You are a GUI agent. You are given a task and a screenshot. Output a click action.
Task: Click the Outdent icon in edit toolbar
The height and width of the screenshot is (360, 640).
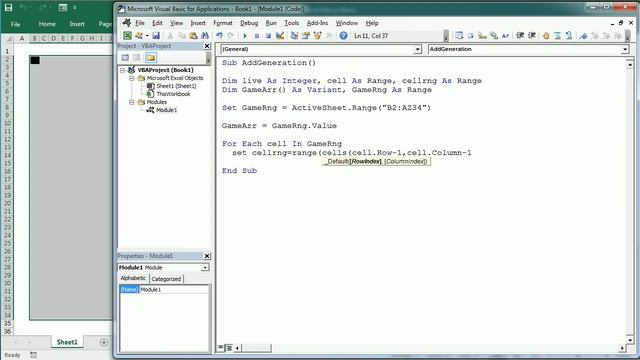[x=531, y=36]
